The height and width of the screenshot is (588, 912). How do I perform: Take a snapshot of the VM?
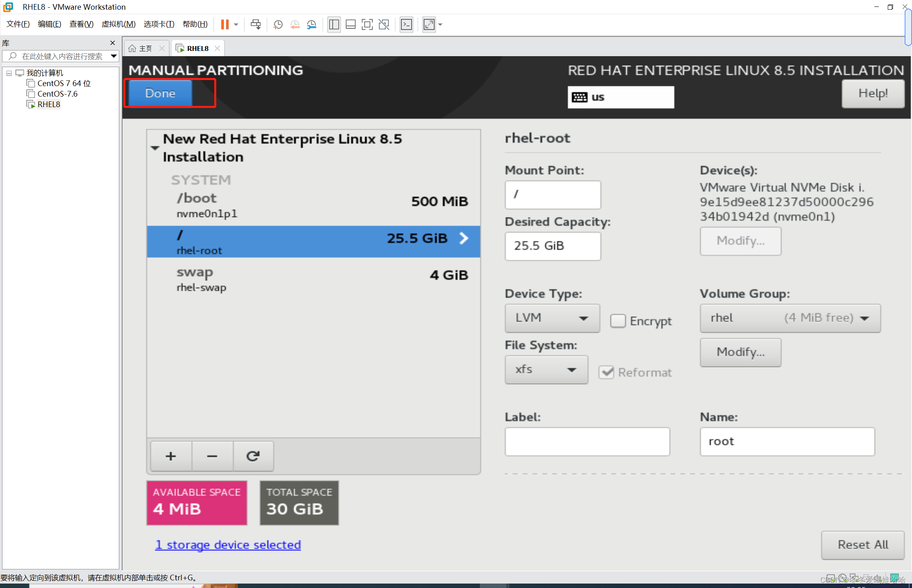(278, 25)
